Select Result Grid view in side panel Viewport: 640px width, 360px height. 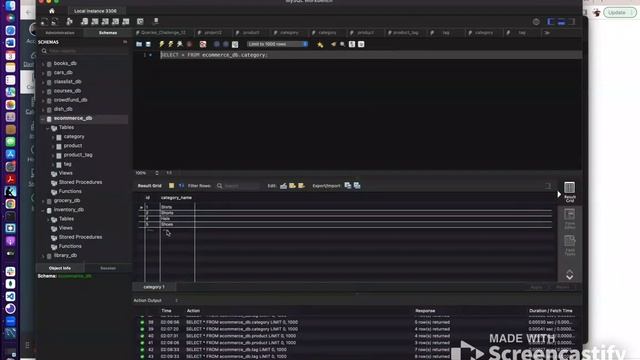(570, 192)
